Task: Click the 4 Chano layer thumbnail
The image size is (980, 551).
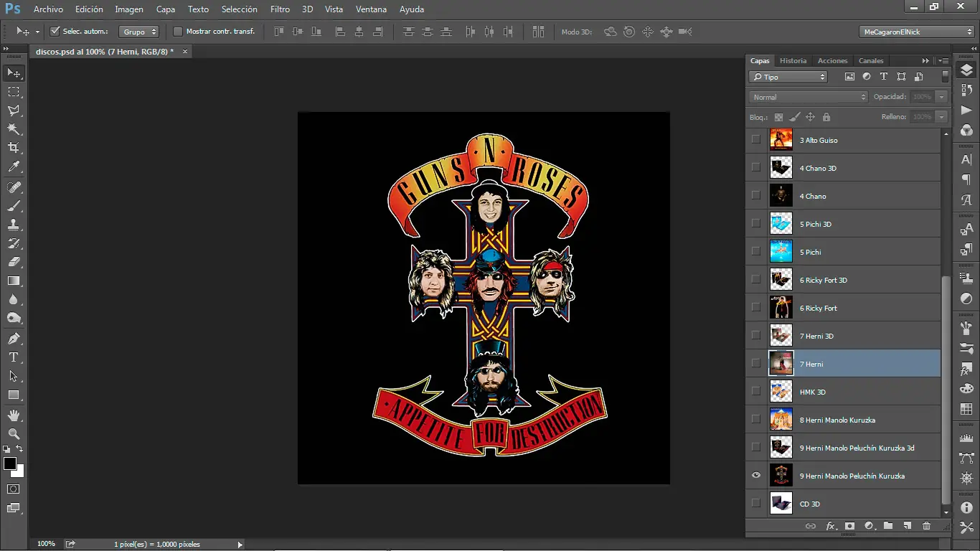Action: (x=781, y=195)
